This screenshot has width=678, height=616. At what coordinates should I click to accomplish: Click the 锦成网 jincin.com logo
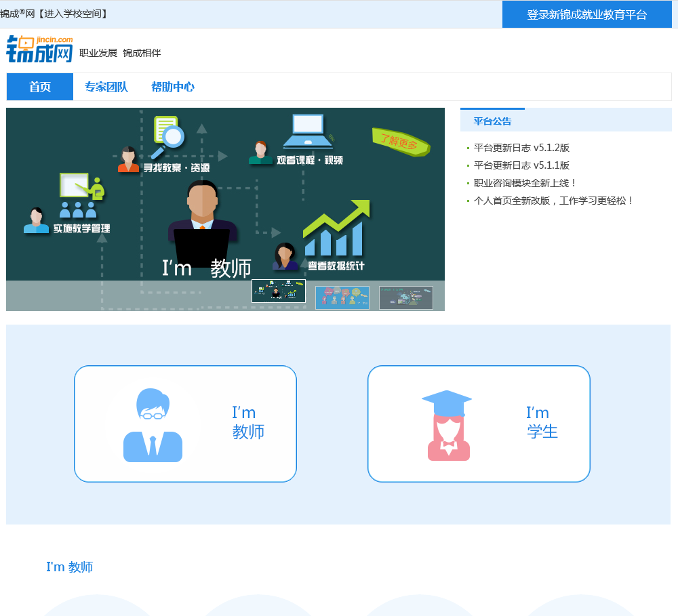pyautogui.click(x=39, y=49)
